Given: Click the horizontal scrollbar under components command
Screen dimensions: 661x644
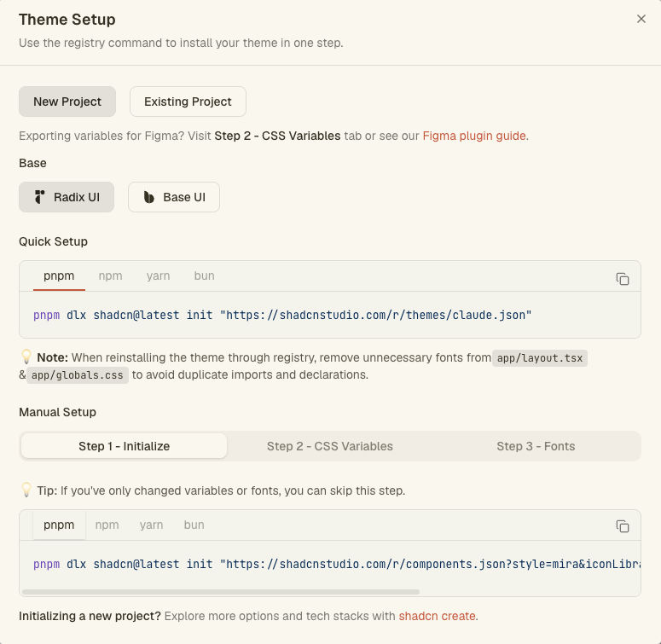Looking at the screenshot, I should (221, 592).
